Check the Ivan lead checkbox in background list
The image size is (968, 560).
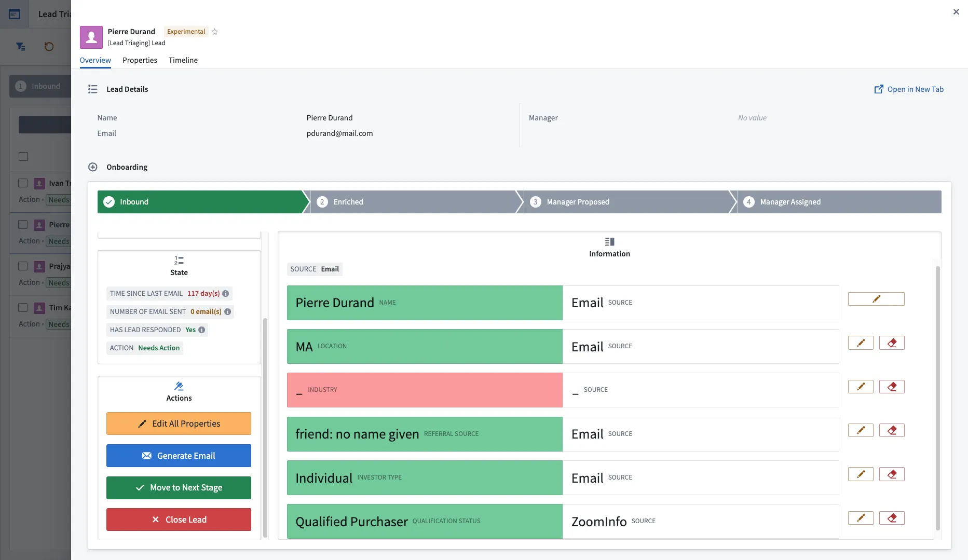click(23, 183)
